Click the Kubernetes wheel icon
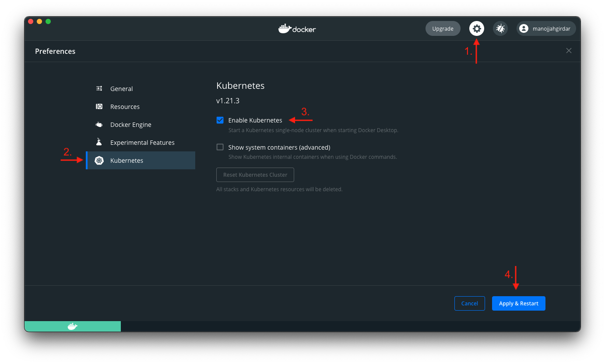Screen dimensions: 605x364 pyautogui.click(x=99, y=161)
